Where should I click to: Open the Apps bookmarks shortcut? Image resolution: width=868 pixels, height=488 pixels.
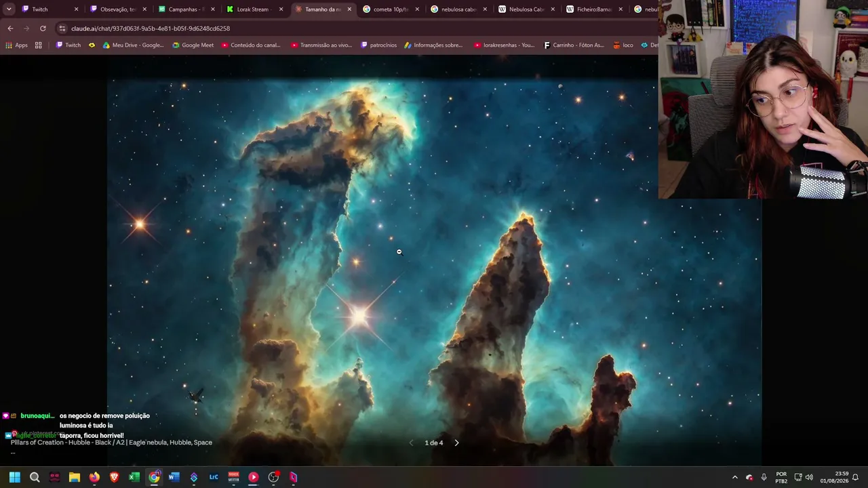[x=16, y=45]
